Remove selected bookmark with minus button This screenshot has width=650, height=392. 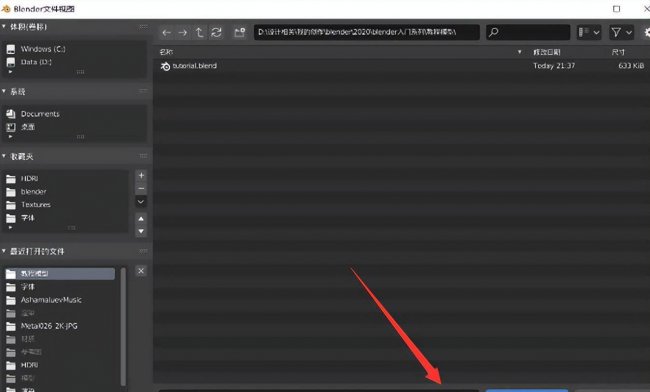[x=141, y=189]
